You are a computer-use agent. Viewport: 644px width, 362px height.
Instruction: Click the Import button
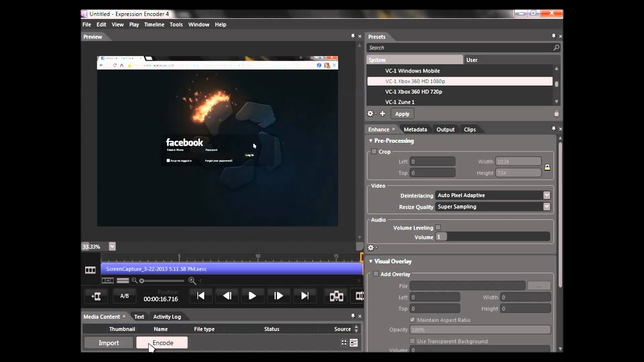(x=109, y=343)
